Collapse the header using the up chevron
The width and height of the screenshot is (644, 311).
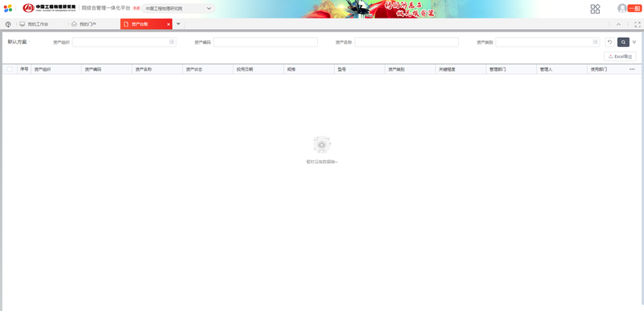tap(618, 24)
